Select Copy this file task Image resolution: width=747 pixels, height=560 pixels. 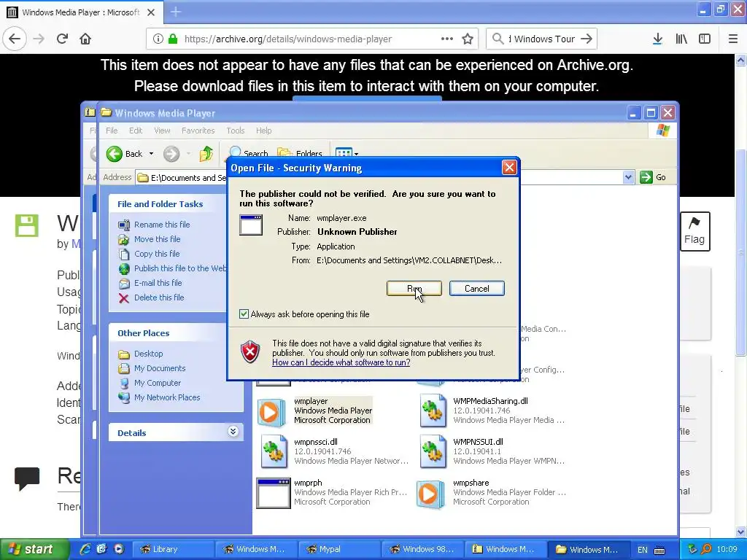point(157,254)
